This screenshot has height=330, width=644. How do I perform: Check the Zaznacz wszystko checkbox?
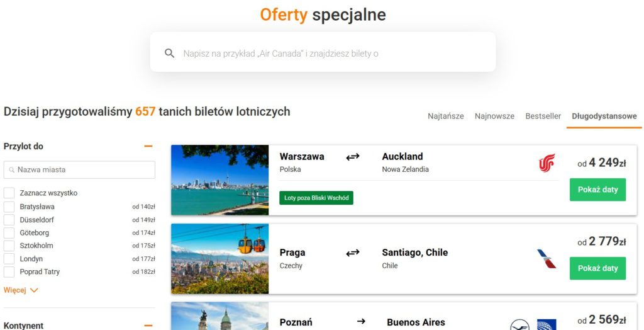(x=9, y=193)
